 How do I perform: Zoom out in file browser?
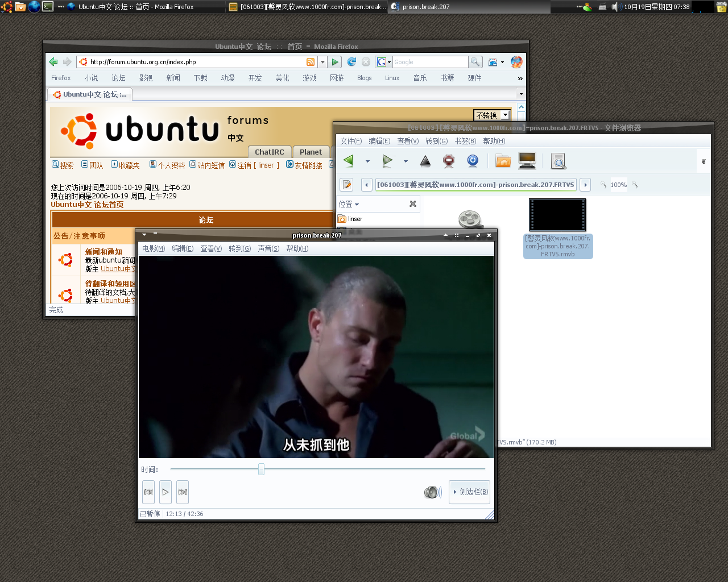click(603, 184)
